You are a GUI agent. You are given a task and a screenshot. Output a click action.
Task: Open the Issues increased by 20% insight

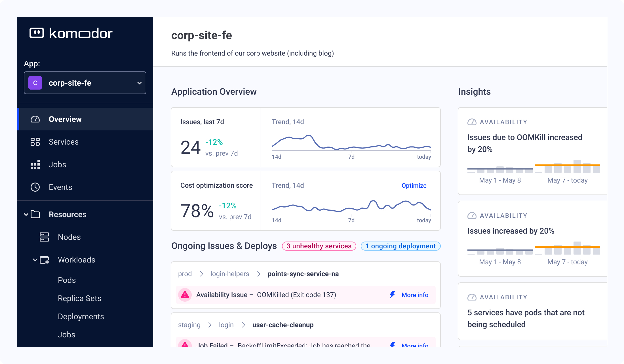click(533, 239)
